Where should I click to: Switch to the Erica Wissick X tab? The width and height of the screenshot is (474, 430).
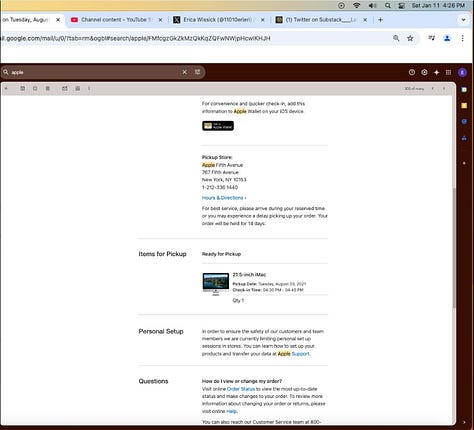point(217,20)
